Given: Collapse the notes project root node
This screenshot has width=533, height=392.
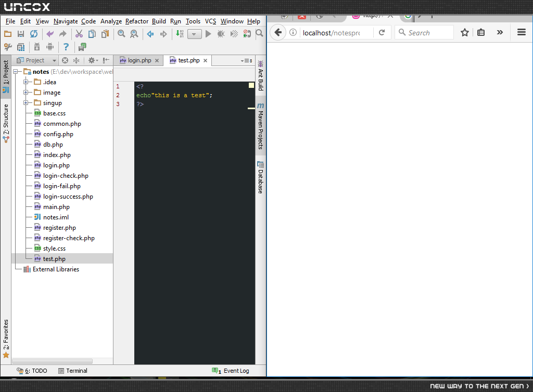Looking at the screenshot, I should [15, 72].
